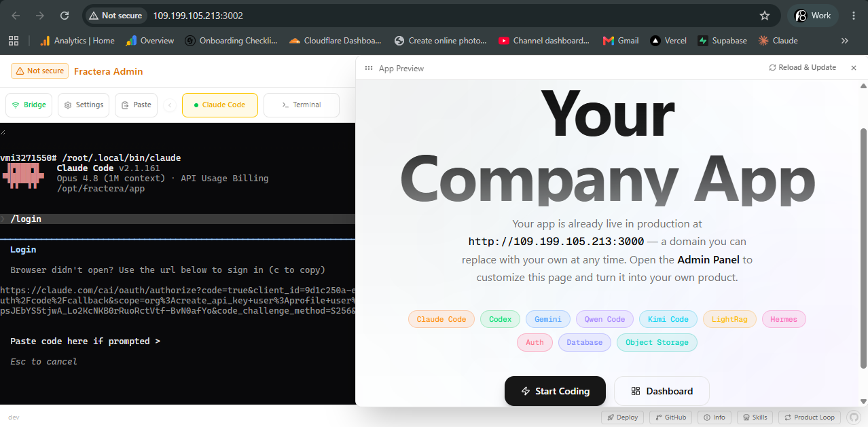Click the Paste code here prompt line

click(85, 341)
